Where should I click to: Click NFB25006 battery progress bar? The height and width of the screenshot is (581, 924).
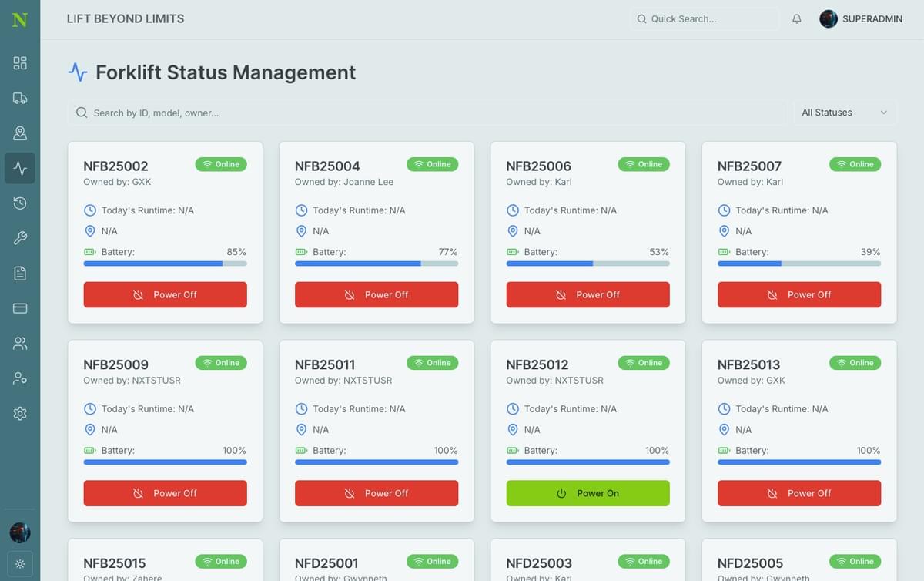click(x=588, y=264)
